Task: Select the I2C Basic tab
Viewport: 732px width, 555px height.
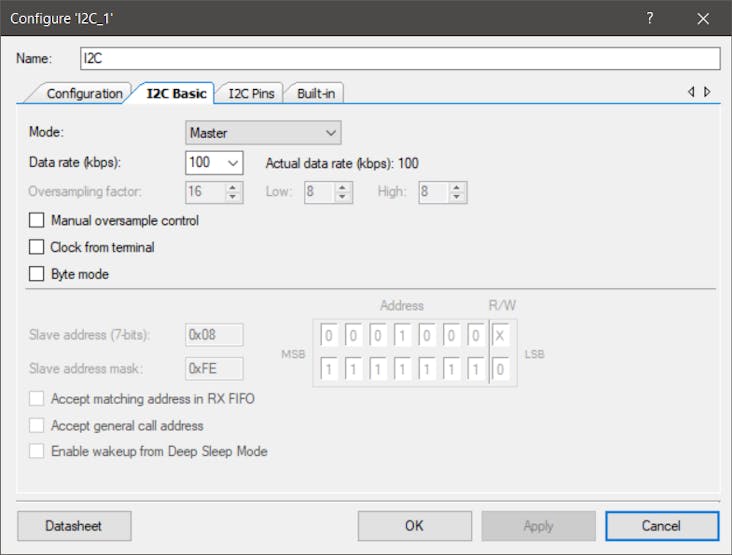Action: [x=176, y=93]
